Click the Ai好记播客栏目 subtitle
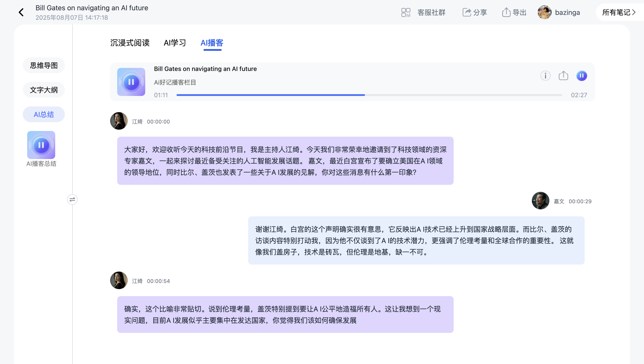Image resolution: width=644 pixels, height=364 pixels. [175, 82]
